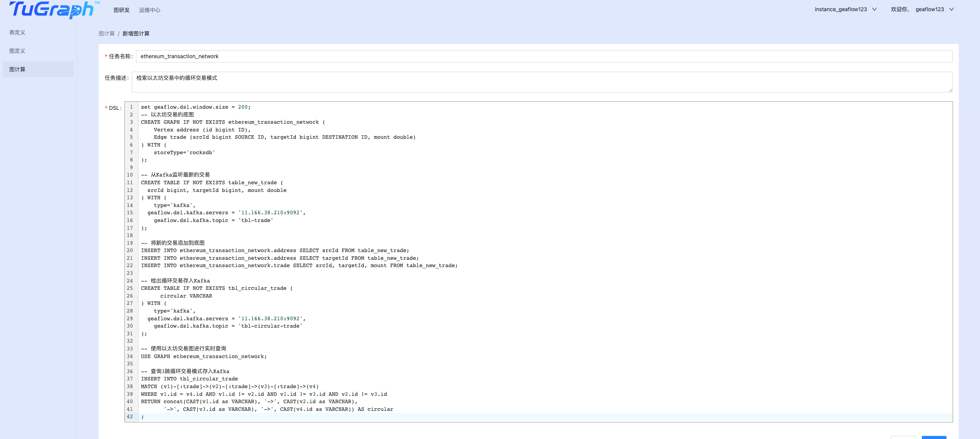
Task: Click 'USE GRAPH ethereum_transaction_network;' line
Action: (204, 357)
